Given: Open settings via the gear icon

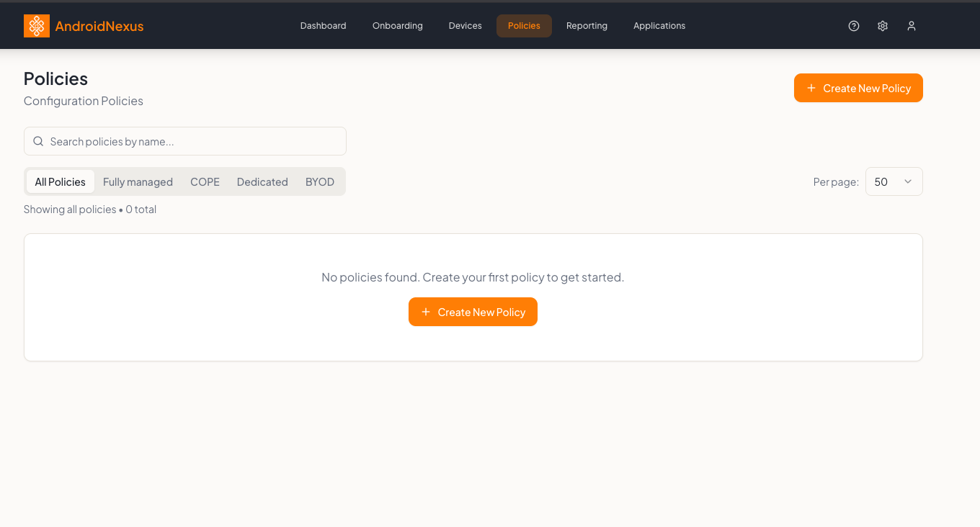Looking at the screenshot, I should click(883, 26).
